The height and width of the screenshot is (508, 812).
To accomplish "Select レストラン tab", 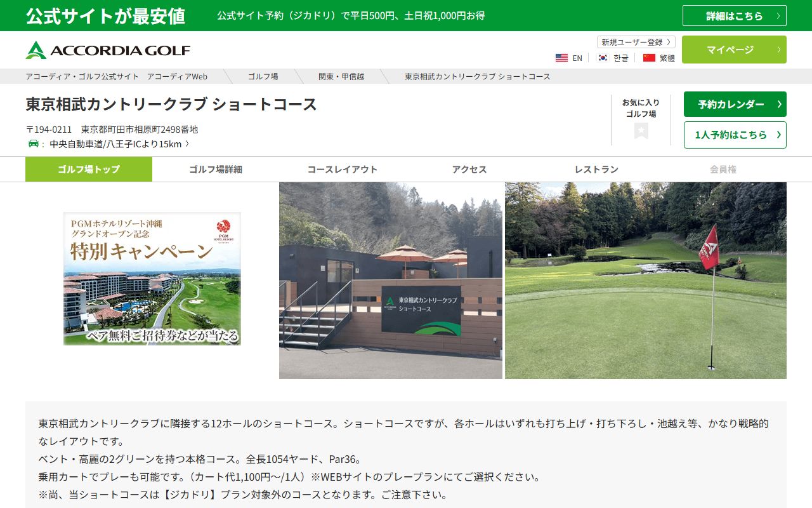I will 596,170.
